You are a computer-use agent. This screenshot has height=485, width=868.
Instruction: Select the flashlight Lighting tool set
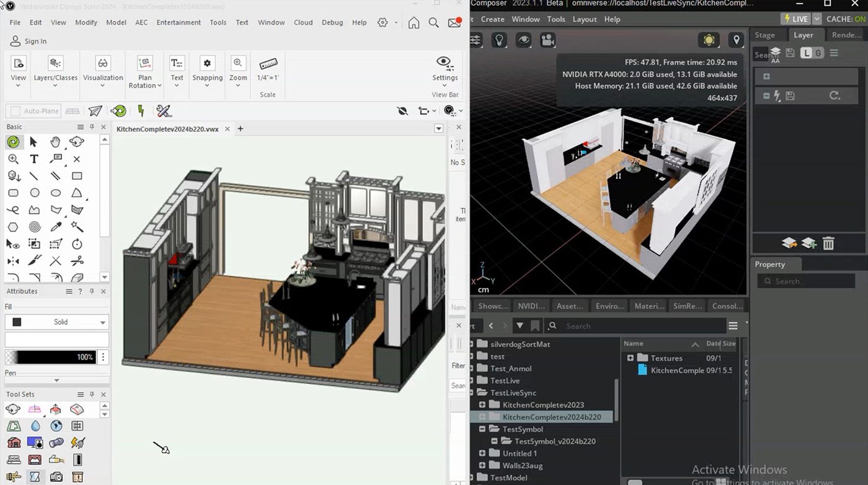(x=56, y=443)
